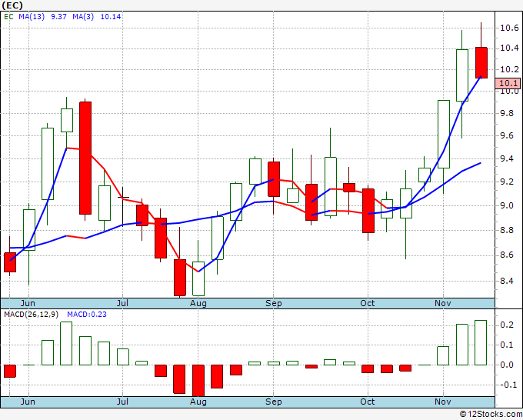This screenshot has width=523, height=420.
Task: Click Jun on the MACD panel's date axis
Action: tap(28, 402)
